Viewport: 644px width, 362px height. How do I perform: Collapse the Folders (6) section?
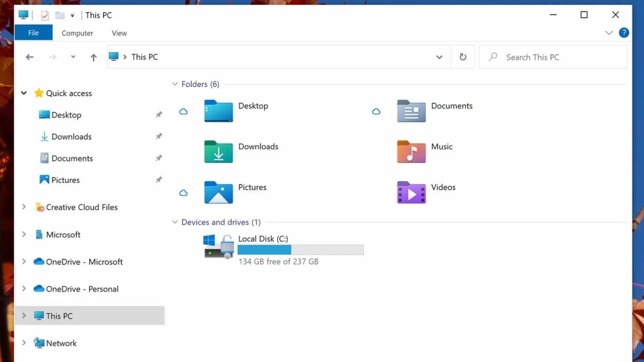click(175, 84)
